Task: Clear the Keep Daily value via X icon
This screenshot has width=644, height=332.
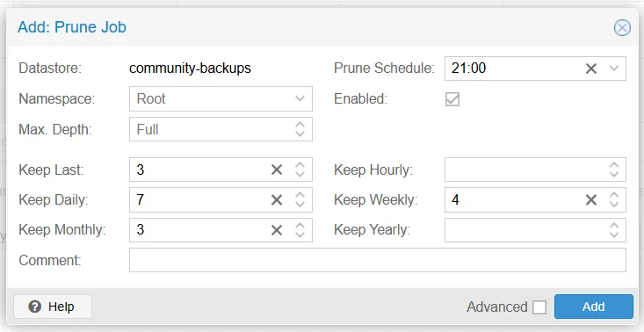Action: [x=277, y=200]
